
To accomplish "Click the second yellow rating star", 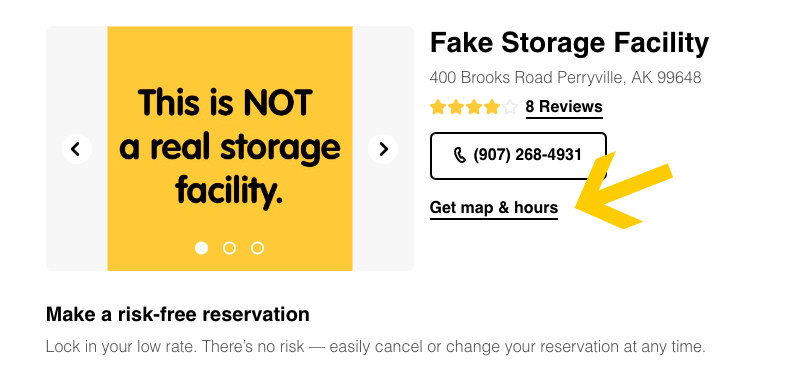I will [x=456, y=107].
